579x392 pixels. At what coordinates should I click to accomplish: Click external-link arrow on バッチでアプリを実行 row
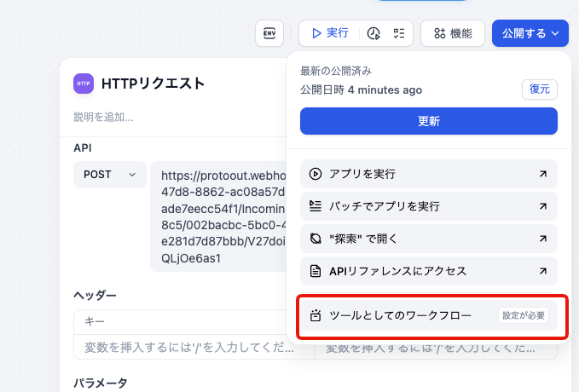coord(543,206)
